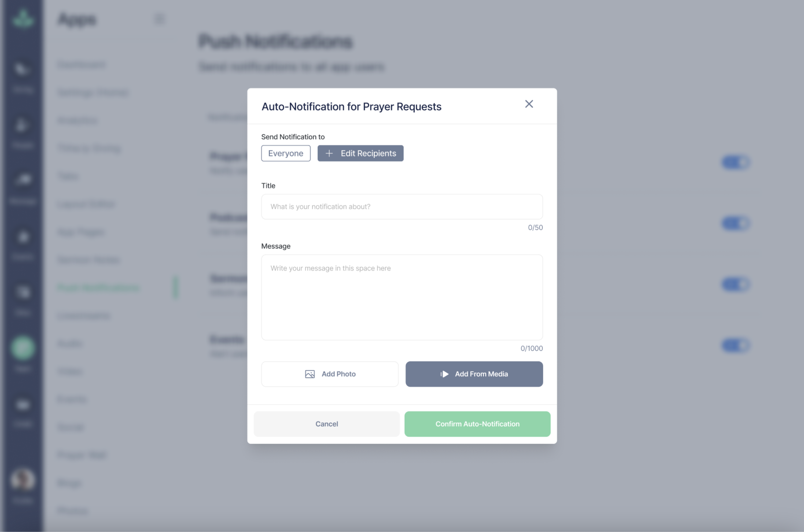The width and height of the screenshot is (804, 532).
Task: Toggle the Events notification switch
Action: (x=736, y=345)
